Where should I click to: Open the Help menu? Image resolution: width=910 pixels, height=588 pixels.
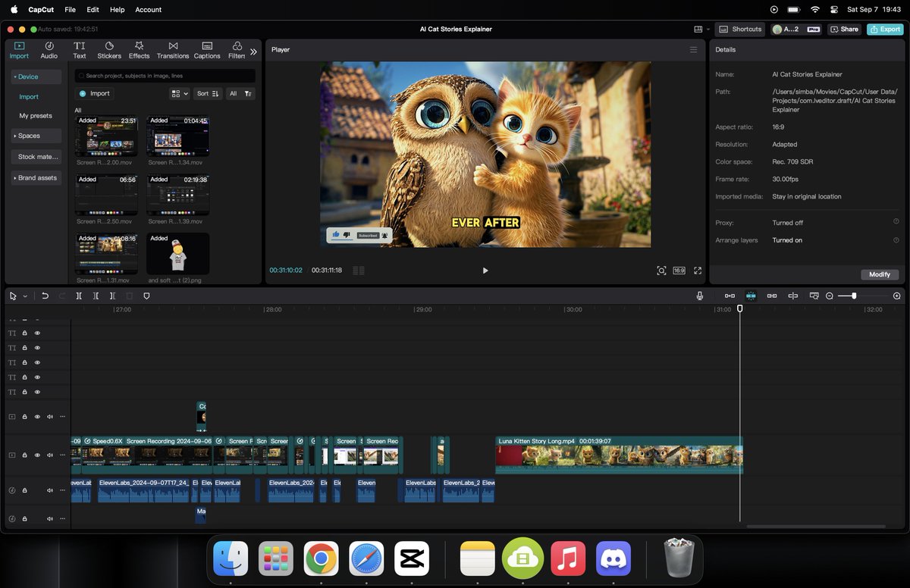[117, 9]
